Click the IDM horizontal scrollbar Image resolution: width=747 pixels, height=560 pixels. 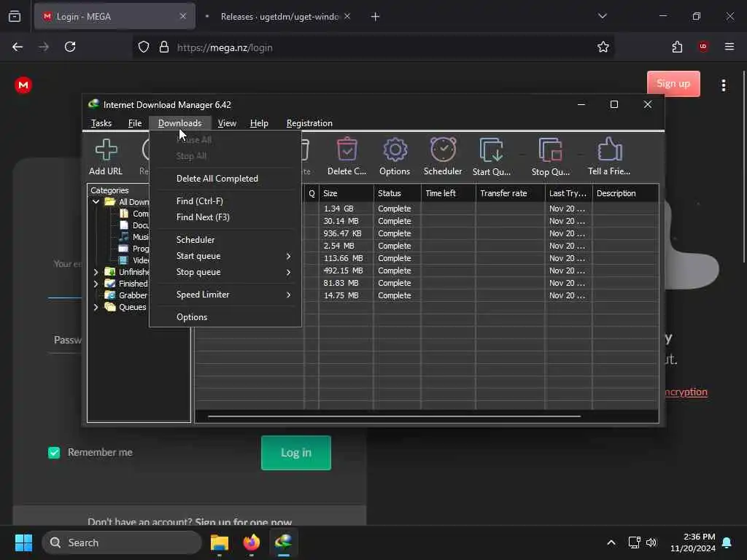pos(394,416)
